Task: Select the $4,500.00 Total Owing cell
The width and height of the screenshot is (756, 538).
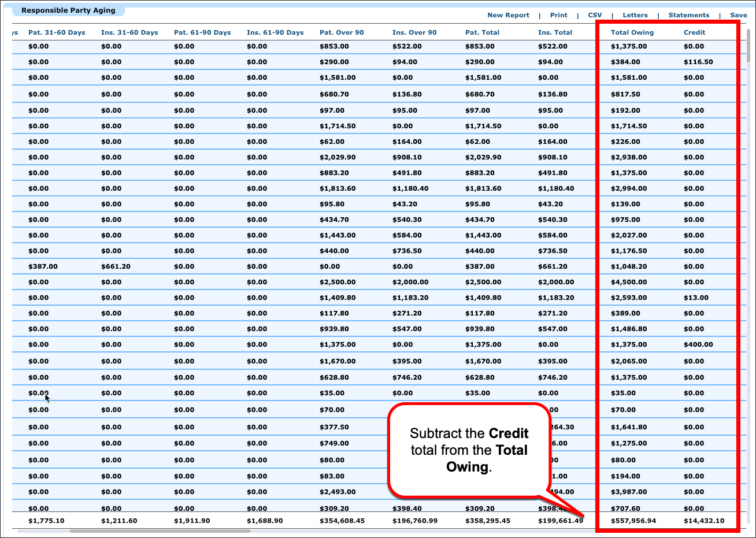Action: coord(629,282)
